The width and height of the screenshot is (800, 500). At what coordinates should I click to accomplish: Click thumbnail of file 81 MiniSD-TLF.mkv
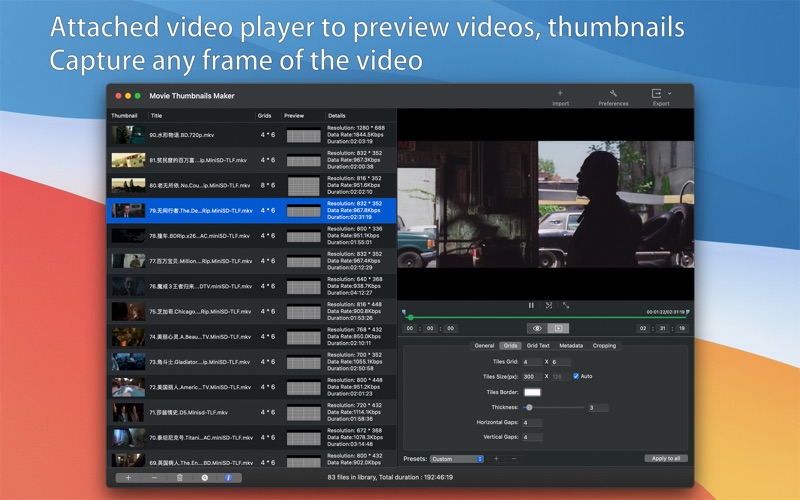point(128,160)
